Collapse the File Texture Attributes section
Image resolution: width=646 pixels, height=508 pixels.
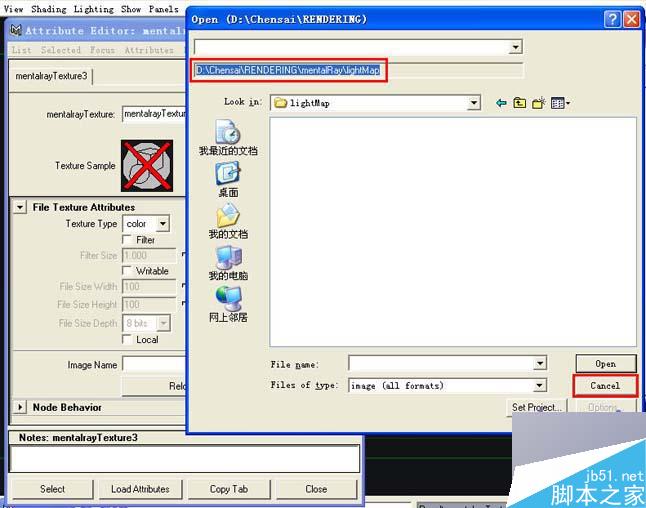[20, 207]
